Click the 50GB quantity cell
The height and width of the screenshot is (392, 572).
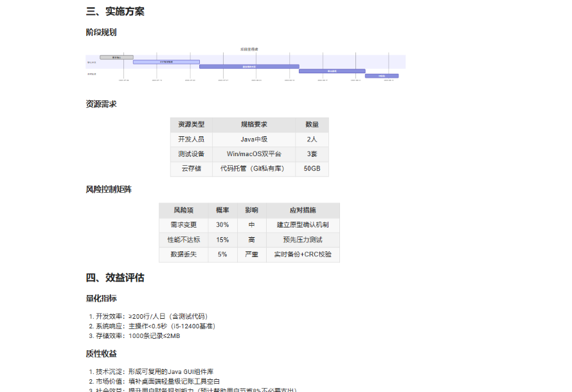coord(312,168)
